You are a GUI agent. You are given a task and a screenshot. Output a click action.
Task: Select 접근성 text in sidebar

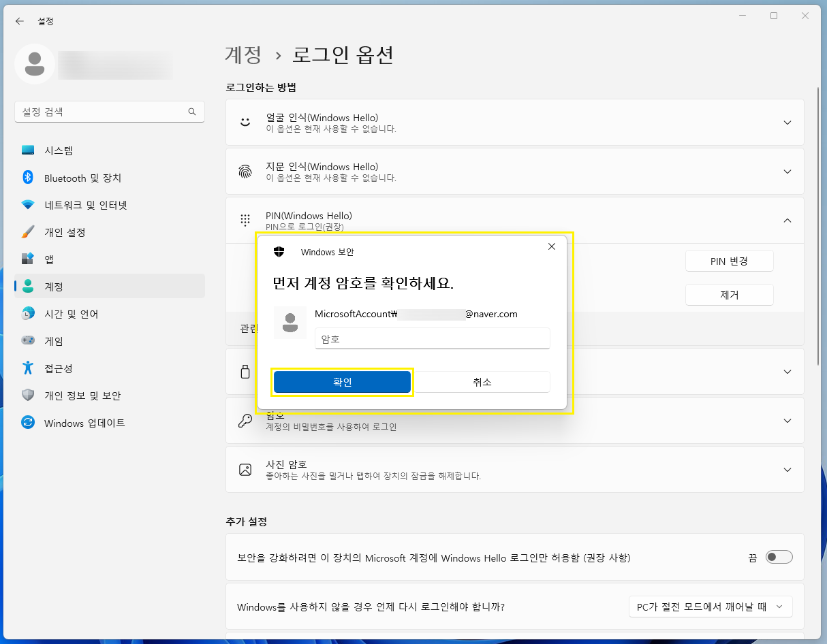tap(59, 368)
